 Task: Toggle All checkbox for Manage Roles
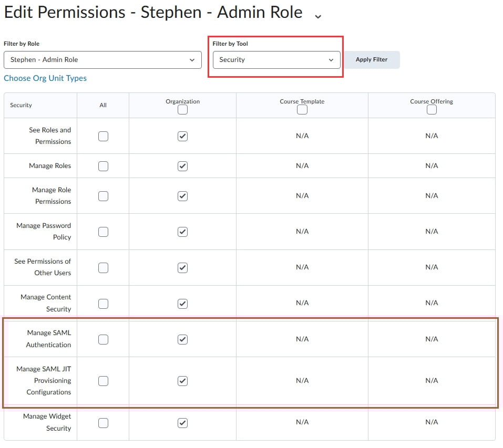point(104,166)
